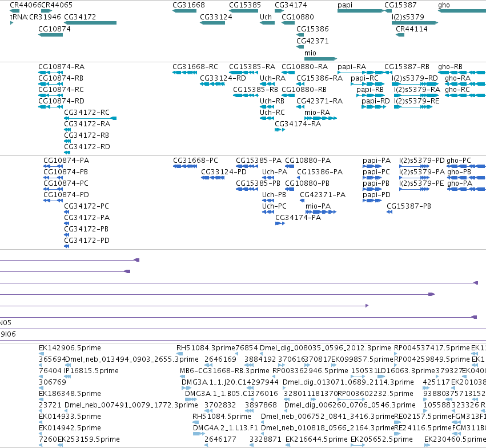Select protein CG10874-PA

pyautogui.click(x=66, y=161)
